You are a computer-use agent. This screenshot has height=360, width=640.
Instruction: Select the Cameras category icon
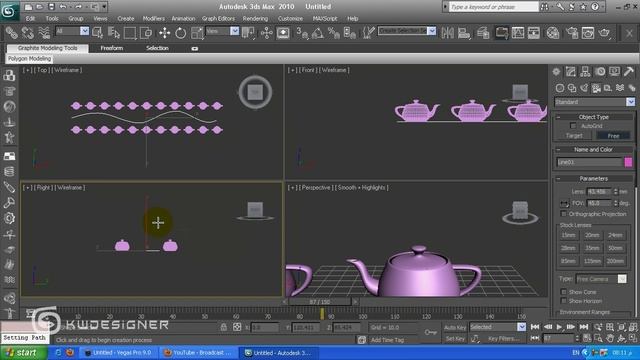click(596, 88)
